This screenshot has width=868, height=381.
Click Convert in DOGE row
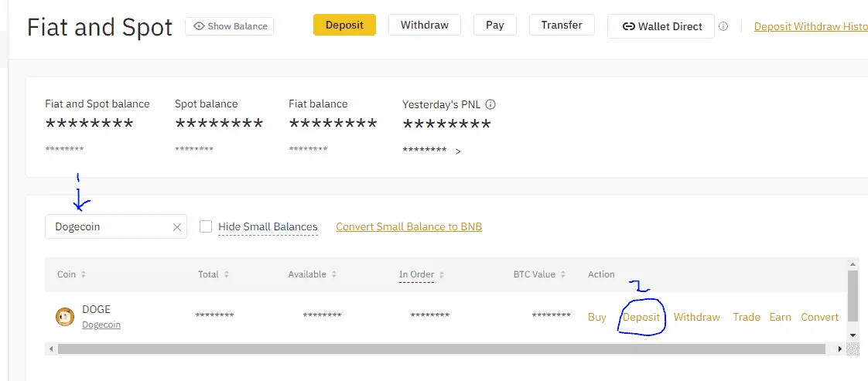point(820,318)
